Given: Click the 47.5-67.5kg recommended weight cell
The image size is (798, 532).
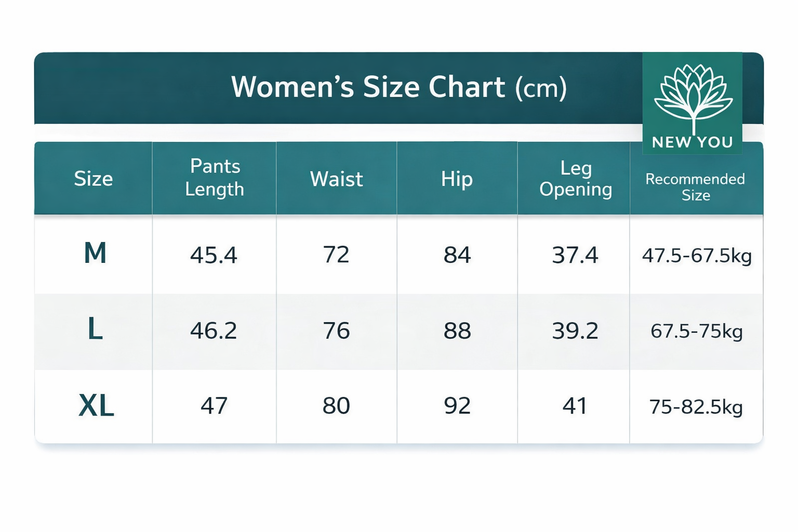Looking at the screenshot, I should click(697, 256).
